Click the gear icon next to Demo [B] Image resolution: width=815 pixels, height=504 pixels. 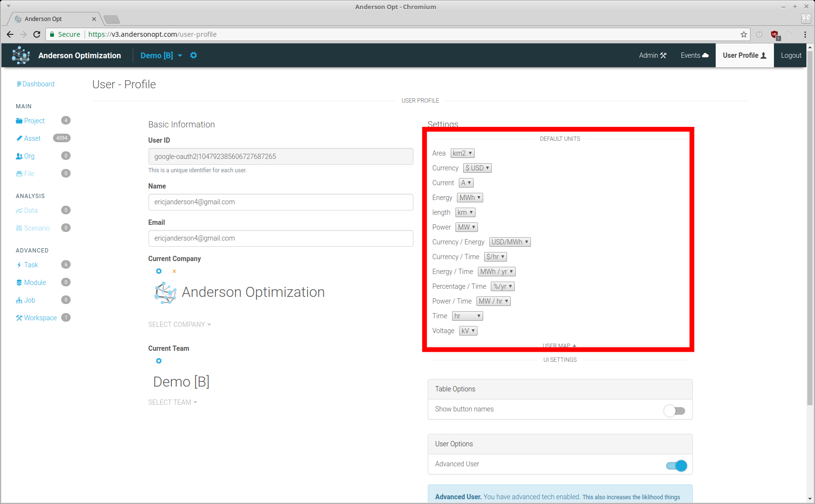[x=193, y=55]
